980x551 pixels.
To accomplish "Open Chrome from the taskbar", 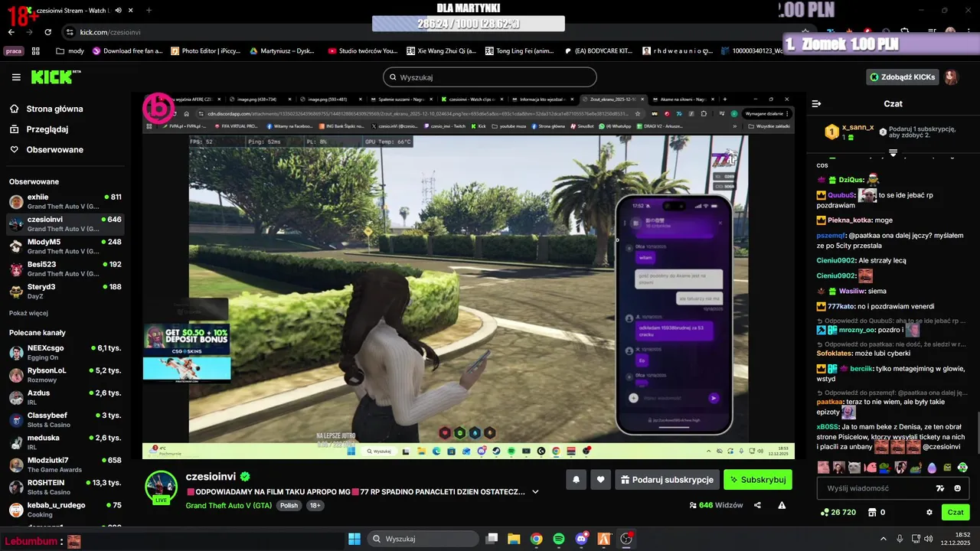I will (536, 539).
